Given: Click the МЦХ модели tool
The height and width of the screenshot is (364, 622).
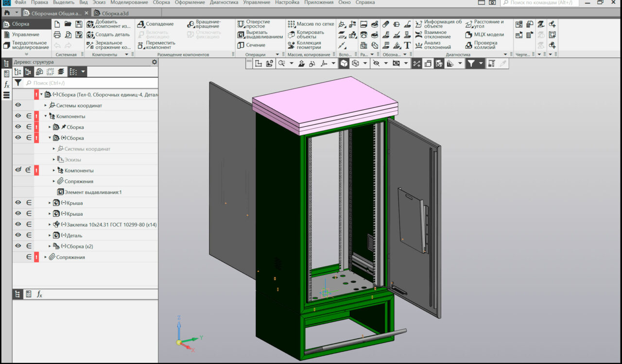Looking at the screenshot, I should 484,35.
